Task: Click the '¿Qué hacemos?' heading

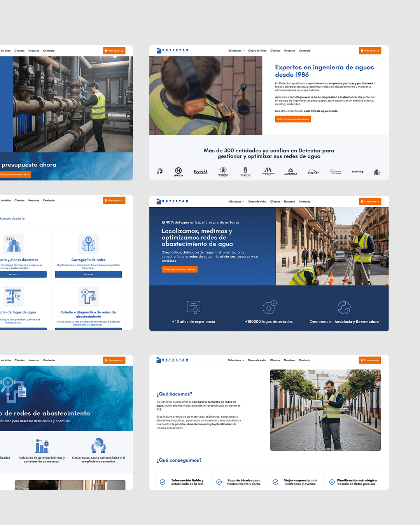Action: click(174, 394)
